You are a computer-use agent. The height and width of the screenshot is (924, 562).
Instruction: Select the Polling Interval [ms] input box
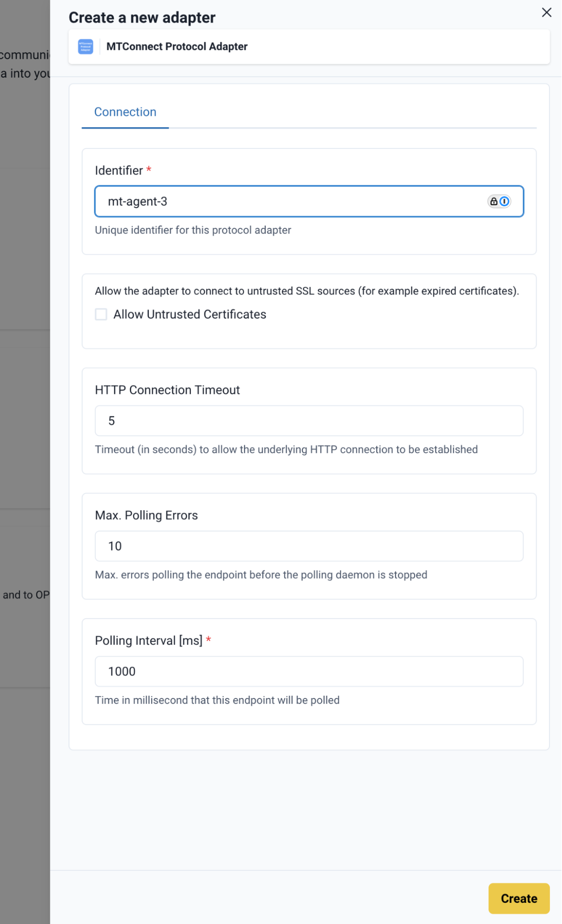(309, 671)
